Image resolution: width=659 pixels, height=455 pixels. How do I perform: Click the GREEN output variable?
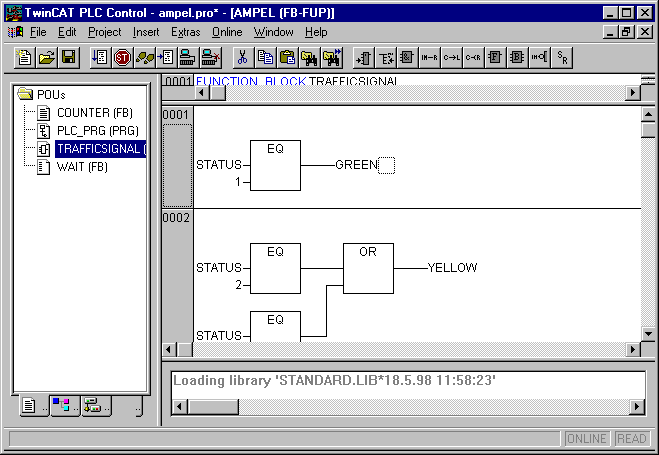coord(357,165)
